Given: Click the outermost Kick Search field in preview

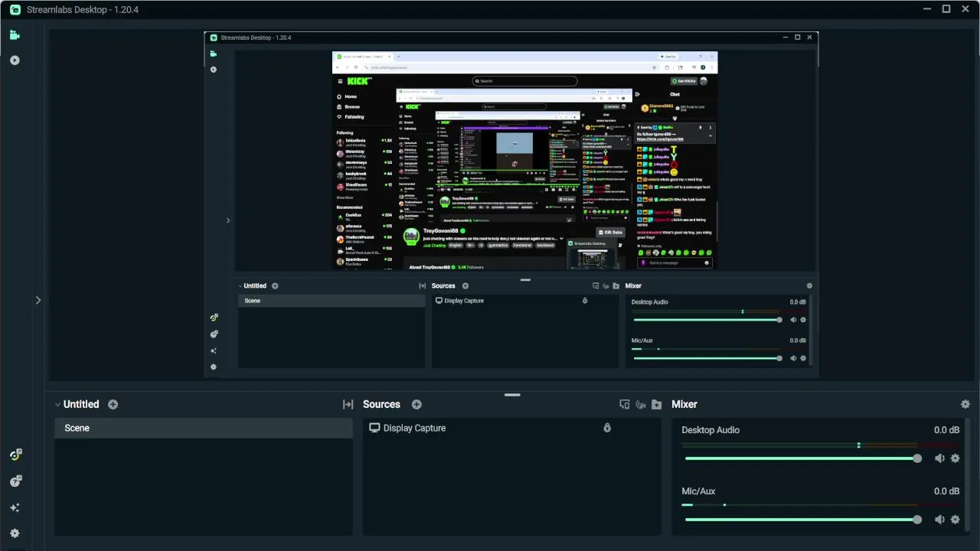Looking at the screenshot, I should coord(524,80).
